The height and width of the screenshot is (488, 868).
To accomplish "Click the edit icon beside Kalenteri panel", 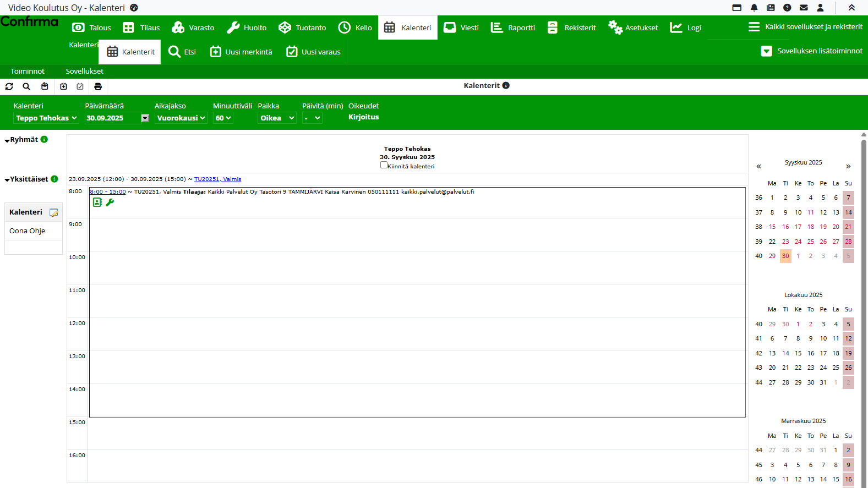I will (x=54, y=212).
